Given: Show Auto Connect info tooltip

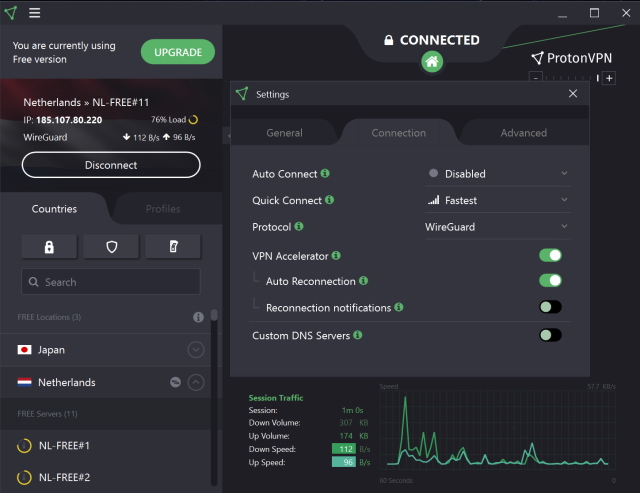Looking at the screenshot, I should coord(325,173).
